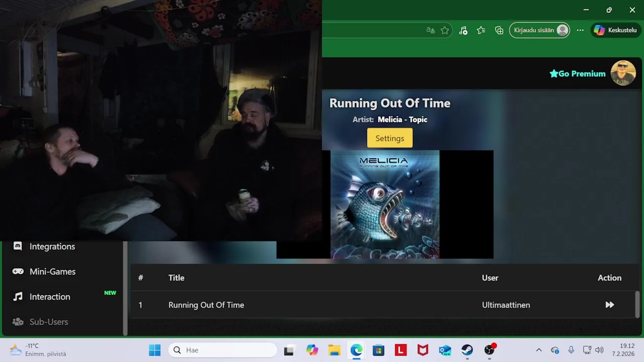
Task: Open the Integrations sidebar section
Action: (52, 246)
